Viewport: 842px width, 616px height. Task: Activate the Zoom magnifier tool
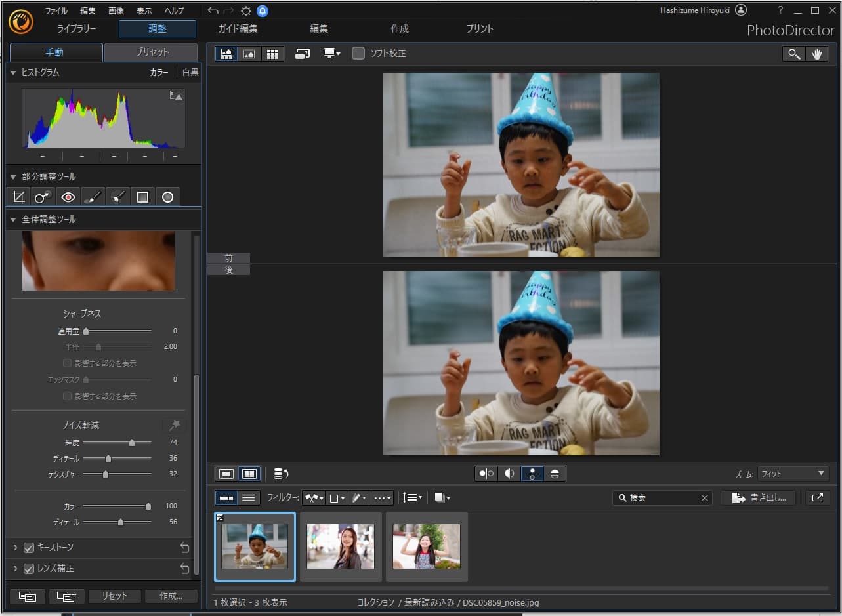[x=793, y=53]
